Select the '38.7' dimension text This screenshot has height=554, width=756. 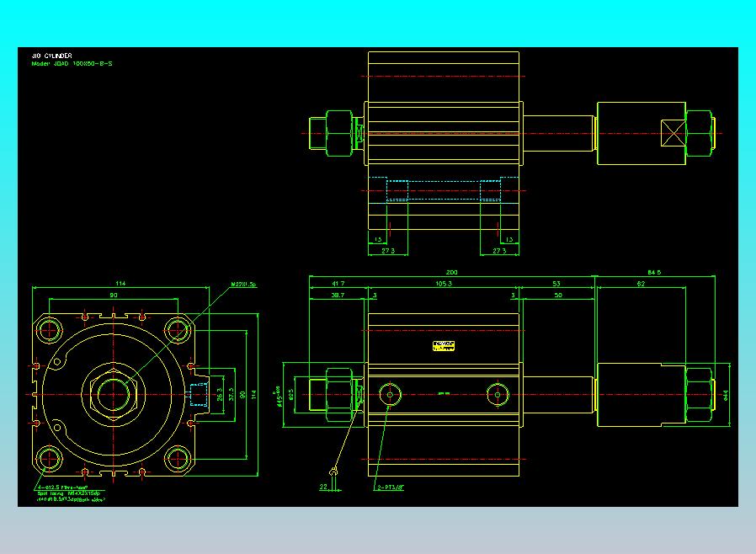338,295
